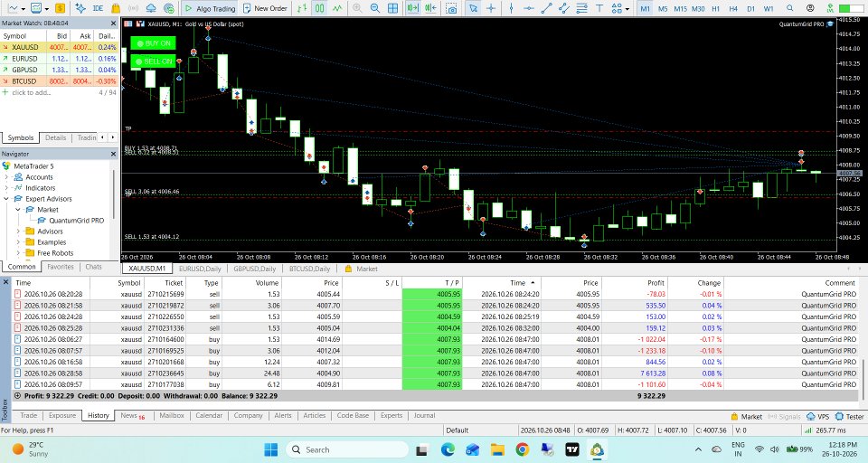Switch to the M5 timeframe
The width and height of the screenshot is (868, 463).
[x=663, y=8]
